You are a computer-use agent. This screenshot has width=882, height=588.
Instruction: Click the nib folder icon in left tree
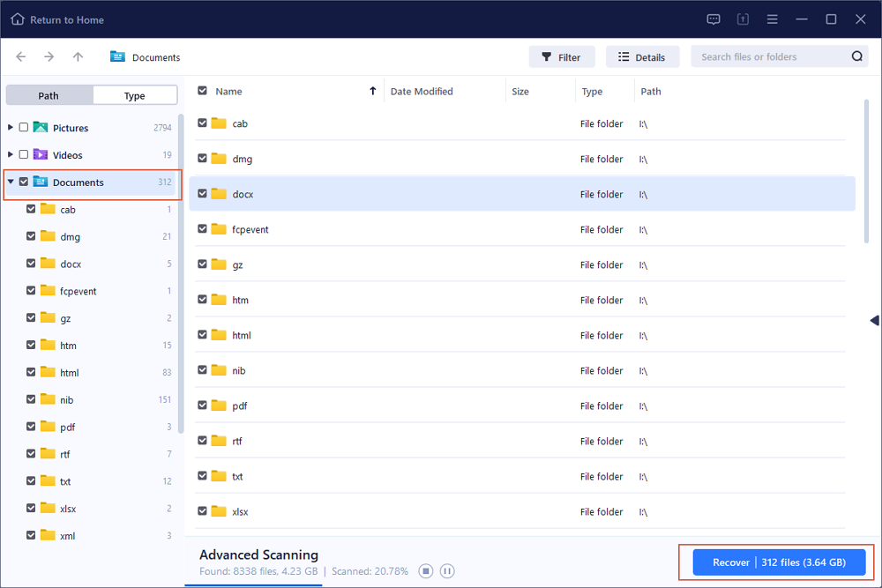[x=48, y=399]
